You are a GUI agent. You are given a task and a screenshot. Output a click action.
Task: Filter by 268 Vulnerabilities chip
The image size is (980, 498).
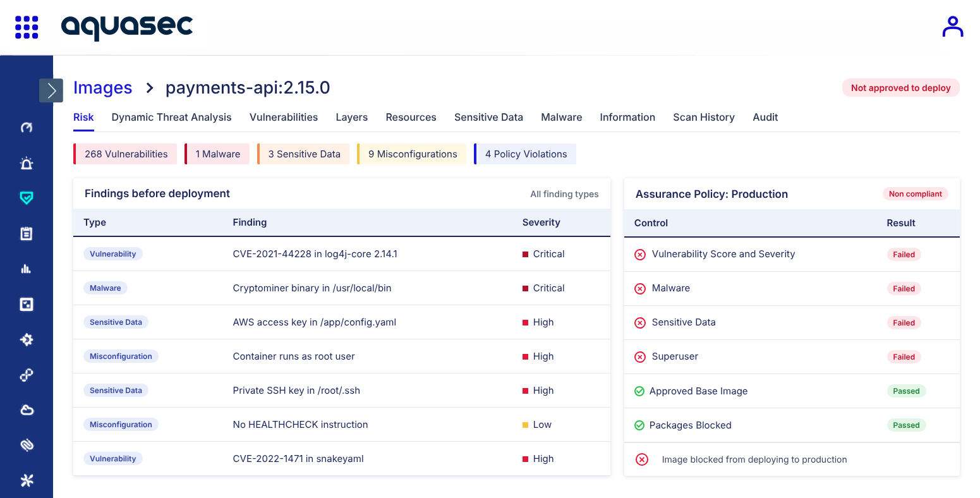tap(125, 154)
